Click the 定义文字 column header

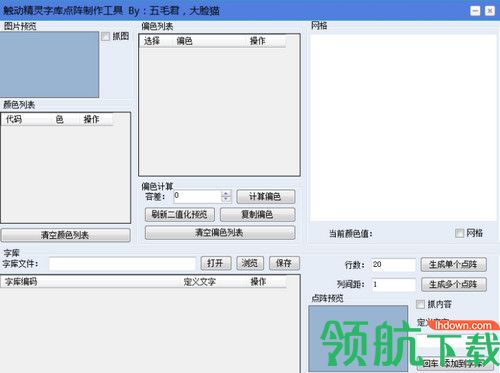coord(213,282)
